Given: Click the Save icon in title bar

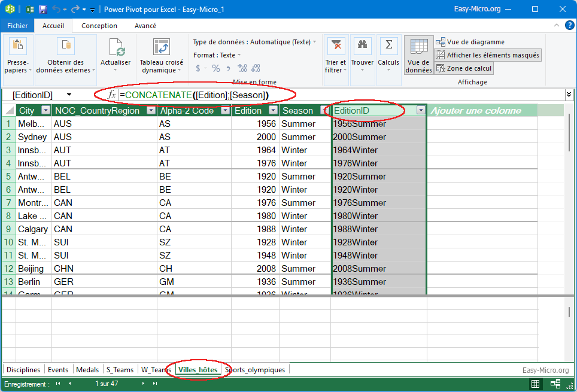Looking at the screenshot, I should pyautogui.click(x=42, y=10).
